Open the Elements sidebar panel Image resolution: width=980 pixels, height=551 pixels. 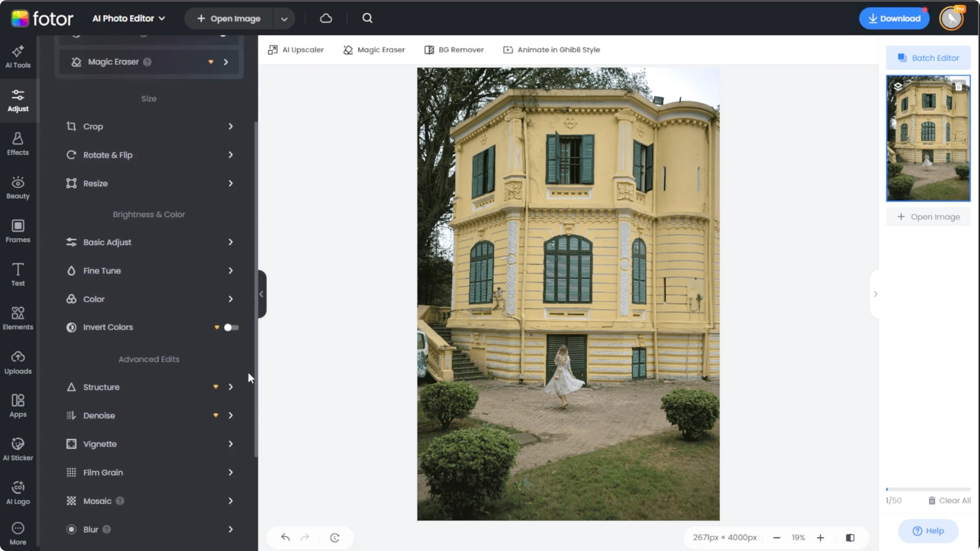pos(18,319)
